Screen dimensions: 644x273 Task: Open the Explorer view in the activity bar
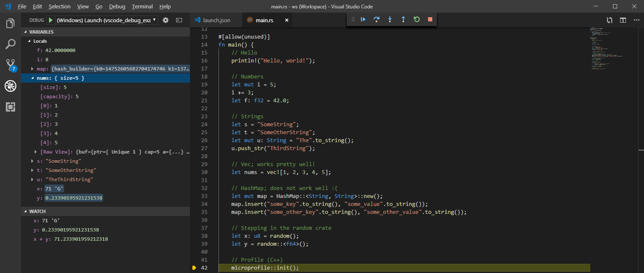click(x=10, y=23)
